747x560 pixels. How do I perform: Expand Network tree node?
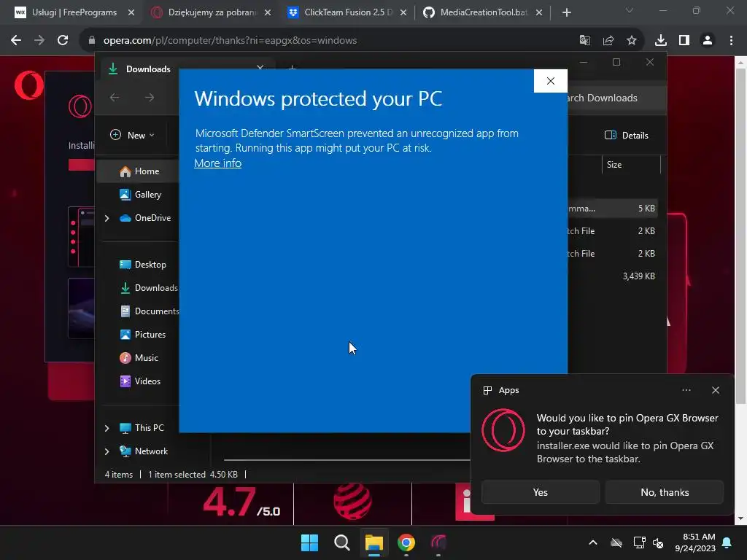click(107, 451)
